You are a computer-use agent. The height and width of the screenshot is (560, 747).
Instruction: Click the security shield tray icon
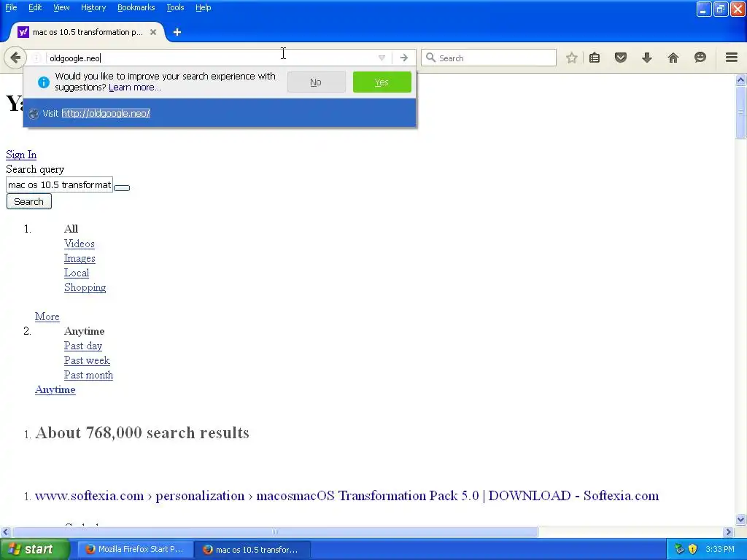coord(693,550)
